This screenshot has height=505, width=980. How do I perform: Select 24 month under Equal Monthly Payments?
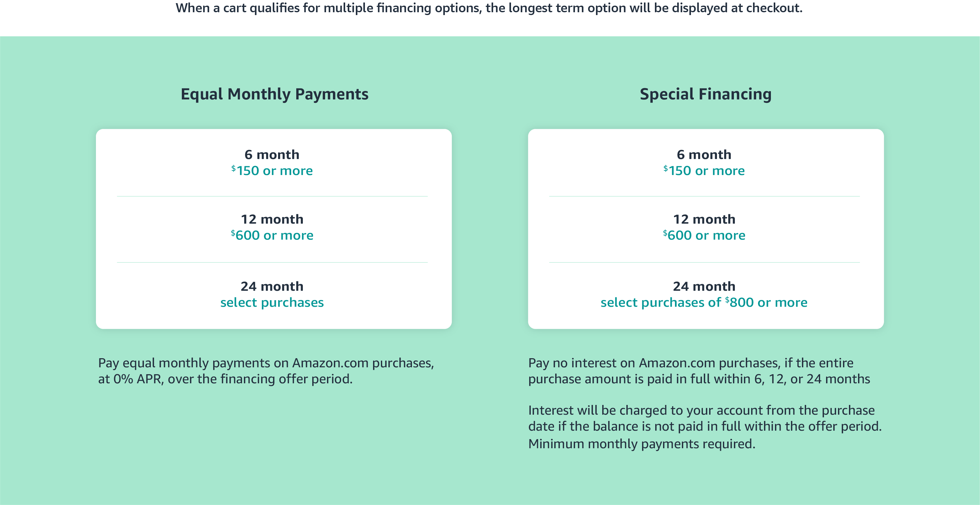click(271, 286)
